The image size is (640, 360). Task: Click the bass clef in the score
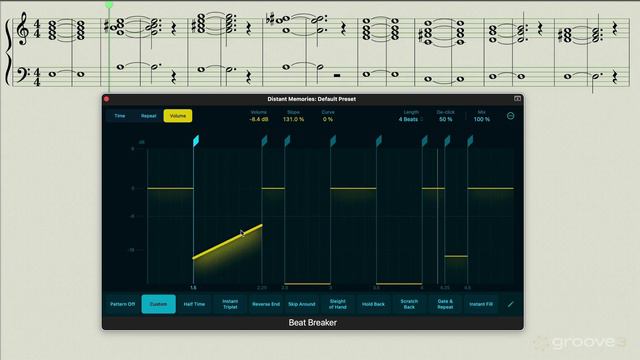click(x=23, y=75)
